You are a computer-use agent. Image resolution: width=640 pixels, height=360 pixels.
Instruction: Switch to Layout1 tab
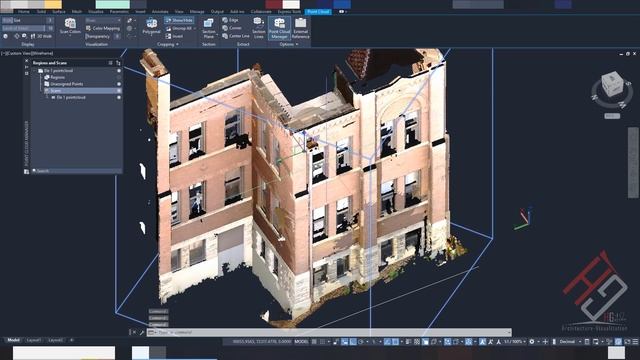pyautogui.click(x=33, y=340)
